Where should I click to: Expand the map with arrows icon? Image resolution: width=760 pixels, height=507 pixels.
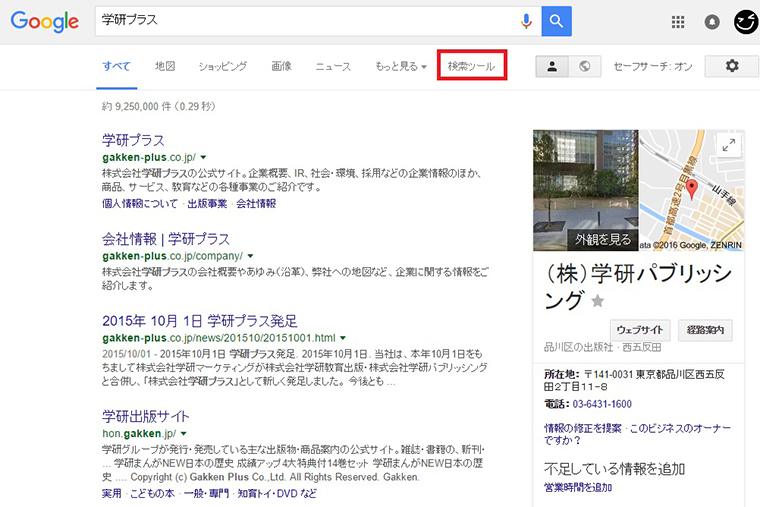click(728, 144)
